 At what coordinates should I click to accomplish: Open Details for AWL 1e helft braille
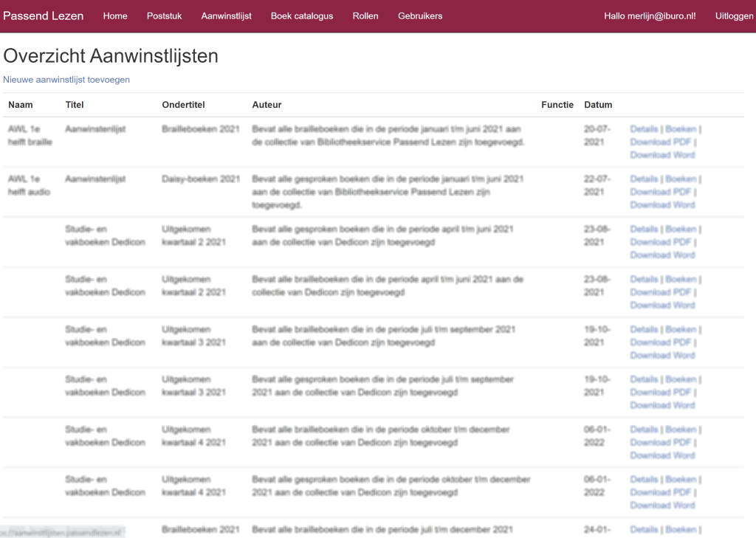point(643,129)
